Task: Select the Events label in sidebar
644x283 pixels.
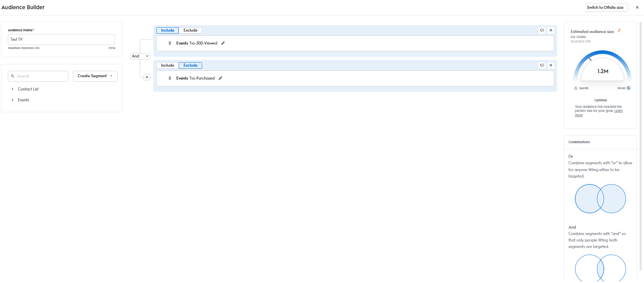Action: 23,100
